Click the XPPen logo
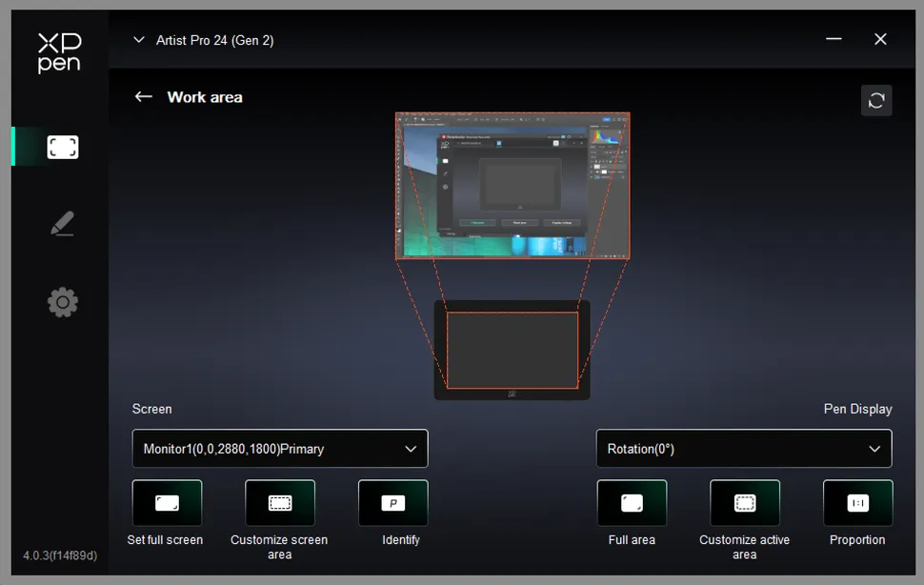The image size is (924, 585). coord(59,52)
